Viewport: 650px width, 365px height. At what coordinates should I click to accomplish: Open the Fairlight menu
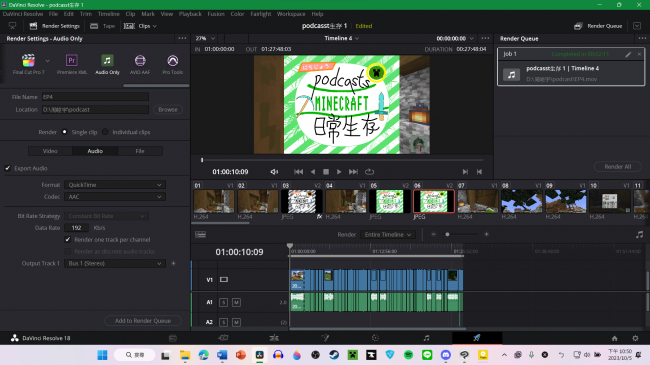pos(260,14)
